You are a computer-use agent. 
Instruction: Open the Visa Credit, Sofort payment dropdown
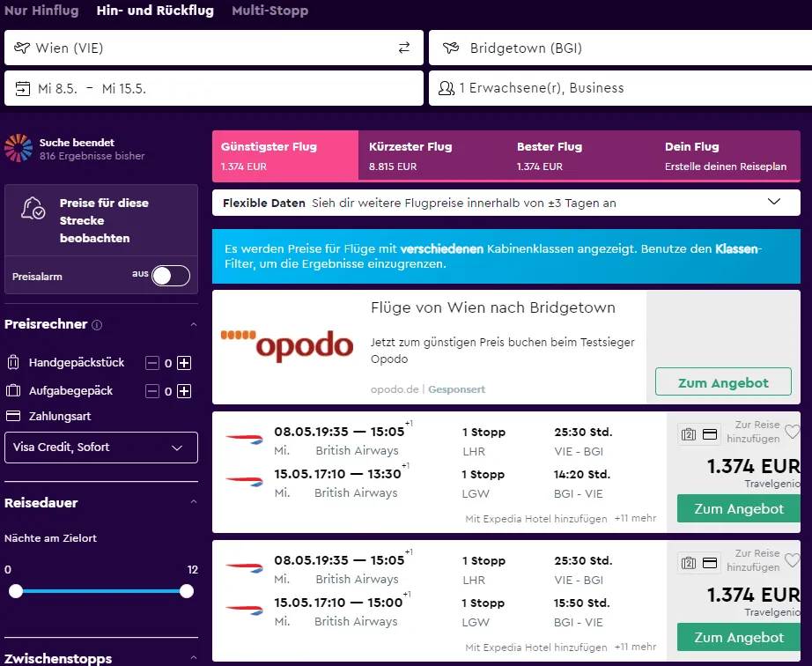101,448
